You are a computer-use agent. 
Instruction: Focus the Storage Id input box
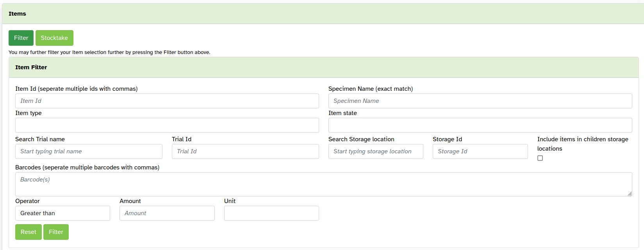click(480, 151)
